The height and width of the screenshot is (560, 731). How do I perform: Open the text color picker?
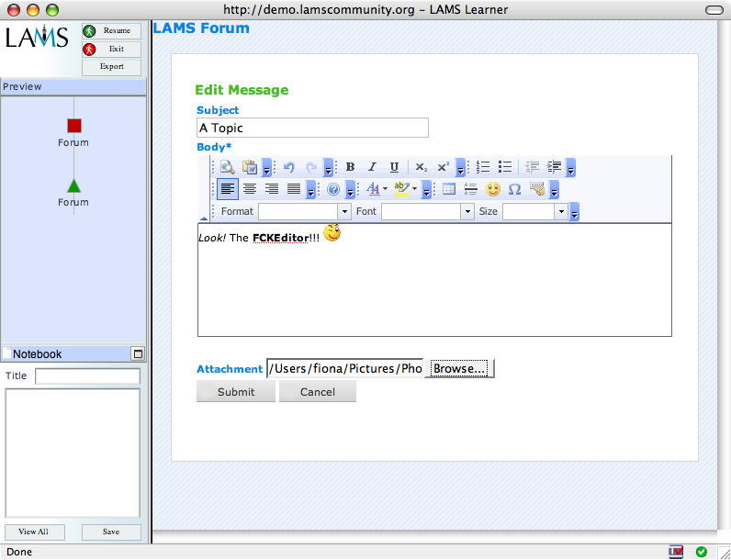376,189
